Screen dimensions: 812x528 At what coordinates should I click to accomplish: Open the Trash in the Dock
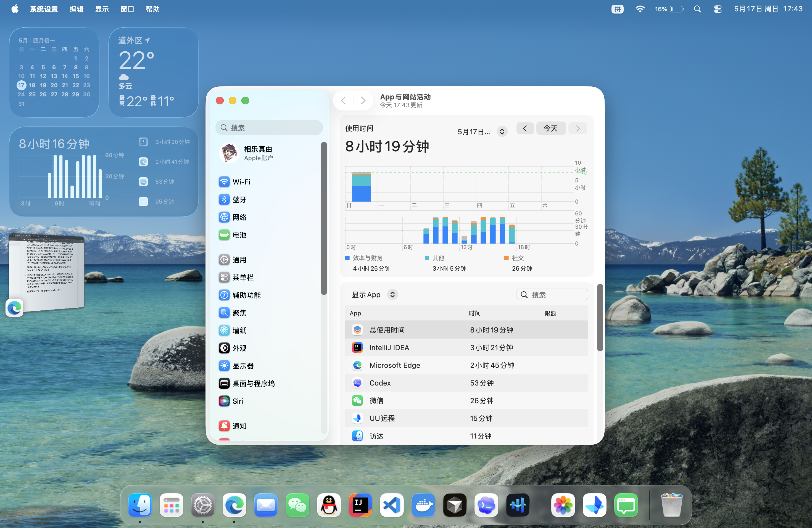tap(671, 505)
